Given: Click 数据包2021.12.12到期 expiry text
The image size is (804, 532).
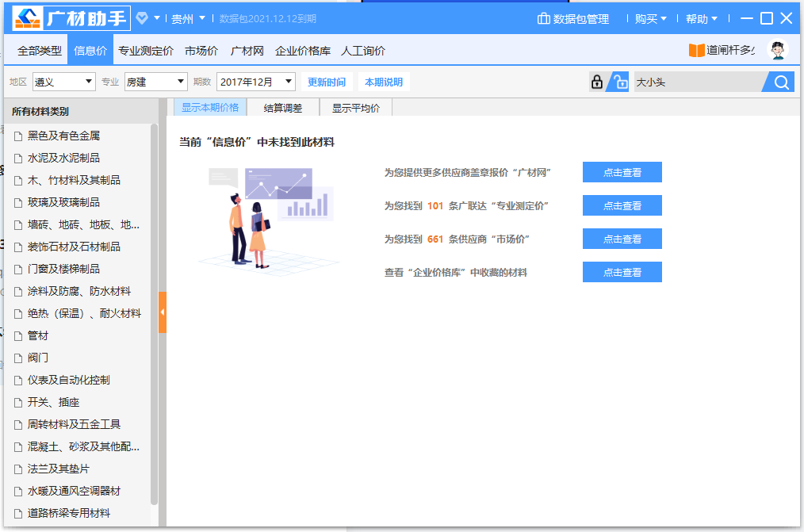Looking at the screenshot, I should [268, 19].
